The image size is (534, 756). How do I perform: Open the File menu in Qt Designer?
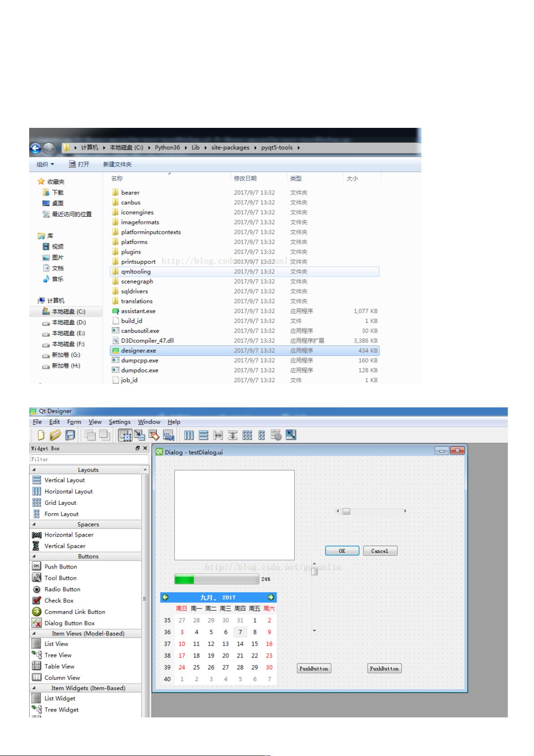[37, 422]
